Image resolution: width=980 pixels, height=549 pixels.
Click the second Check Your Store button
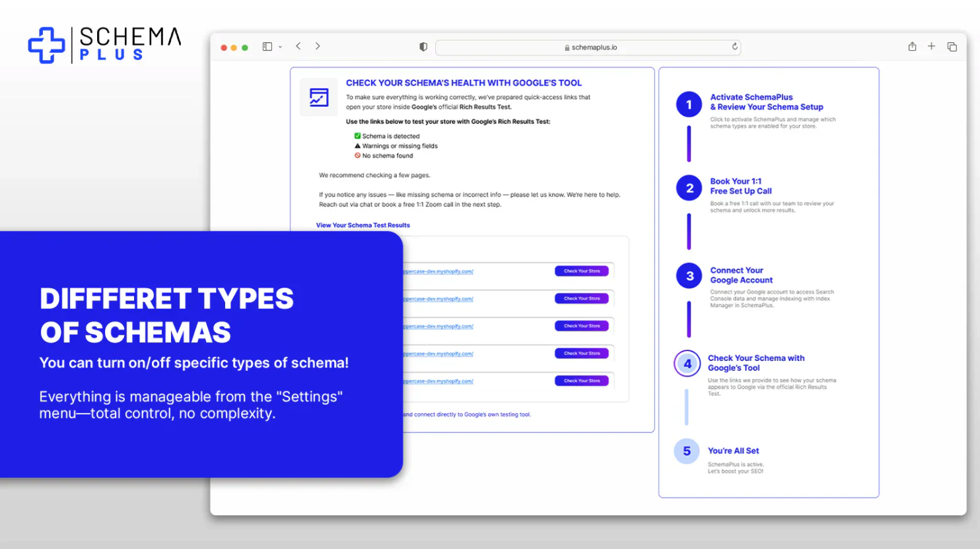[582, 298]
